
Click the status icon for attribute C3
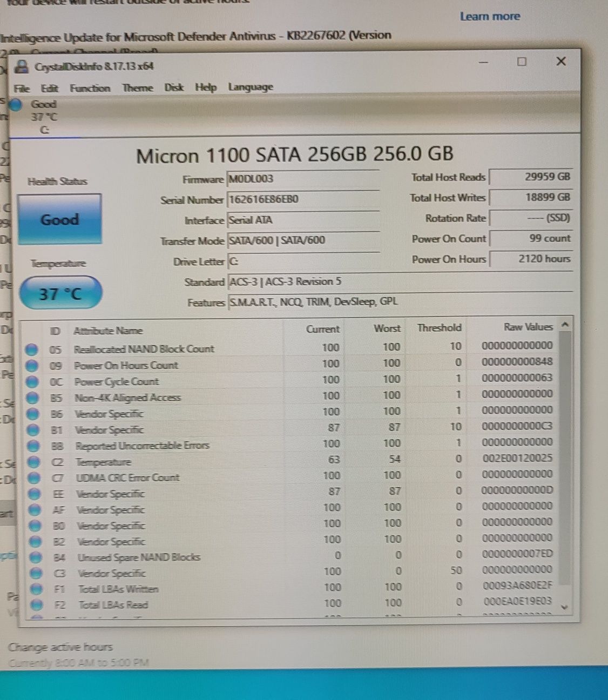[36, 573]
